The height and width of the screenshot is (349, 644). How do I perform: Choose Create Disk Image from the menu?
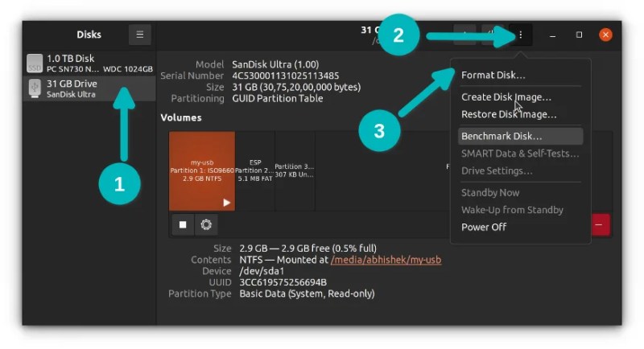[506, 97]
